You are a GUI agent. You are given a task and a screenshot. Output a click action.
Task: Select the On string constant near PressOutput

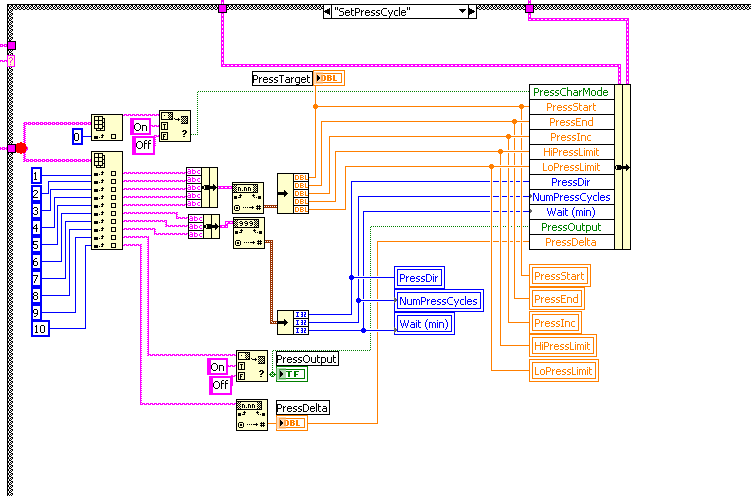(218, 367)
